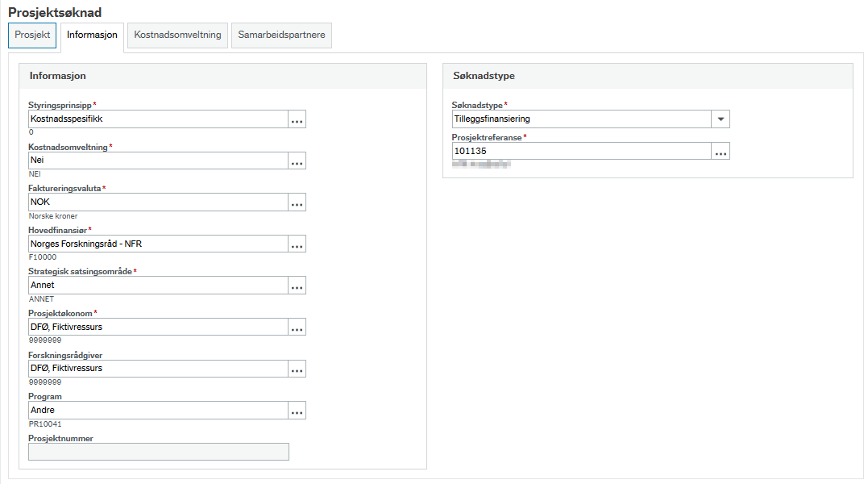Image resolution: width=868 pixels, height=484 pixels.
Task: Open lookup for Faktureringsvaluta field
Action: pyautogui.click(x=297, y=202)
